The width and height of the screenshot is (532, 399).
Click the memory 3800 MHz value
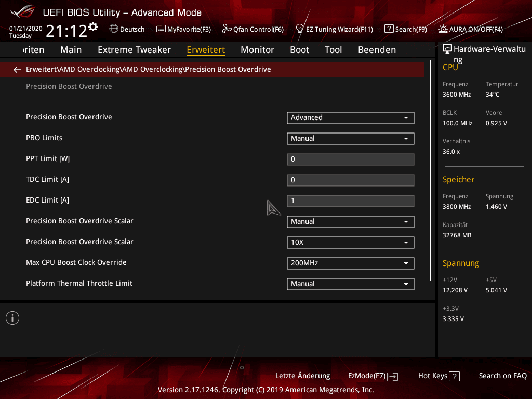(x=456, y=207)
